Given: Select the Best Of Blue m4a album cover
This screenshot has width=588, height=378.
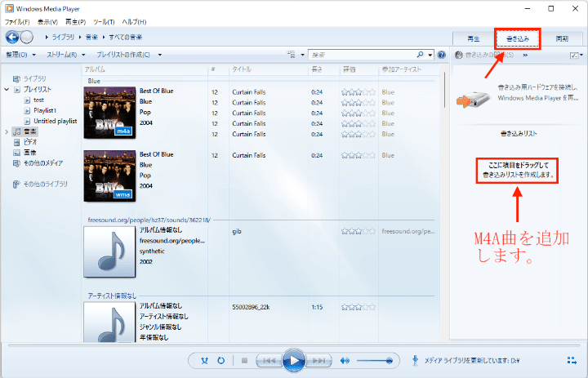Looking at the screenshot, I should (109, 113).
